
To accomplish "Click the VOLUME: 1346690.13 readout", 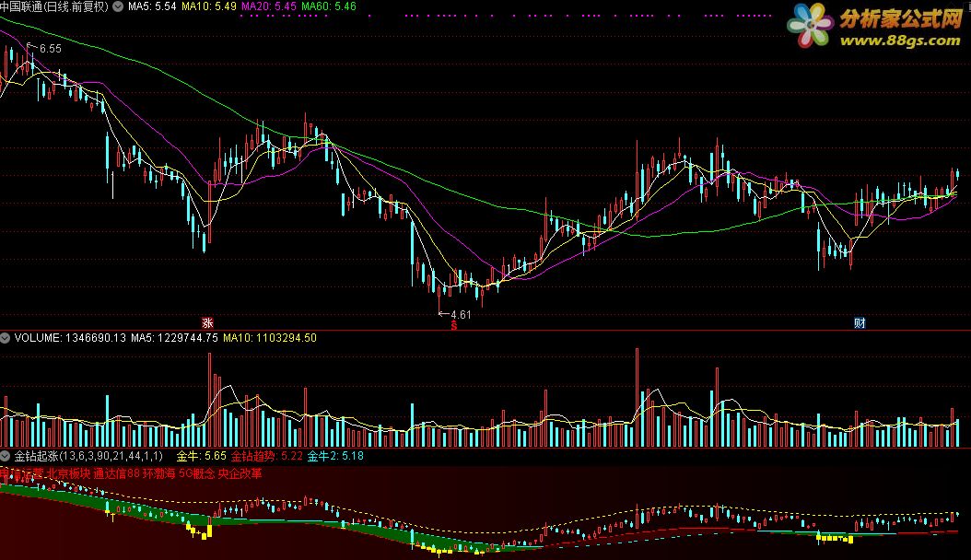I will 70,338.
